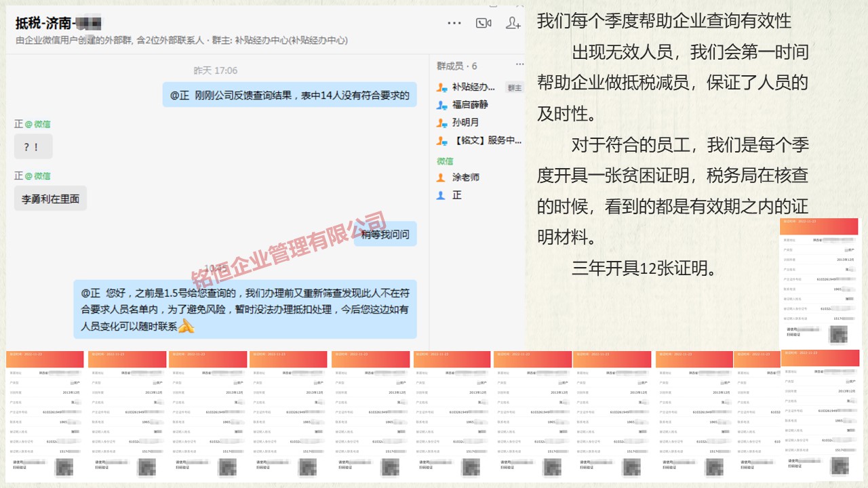This screenshot has height=488, width=868.
Task: Click the message starting 刚刚公司反馈查询结果
Action: click(x=290, y=95)
